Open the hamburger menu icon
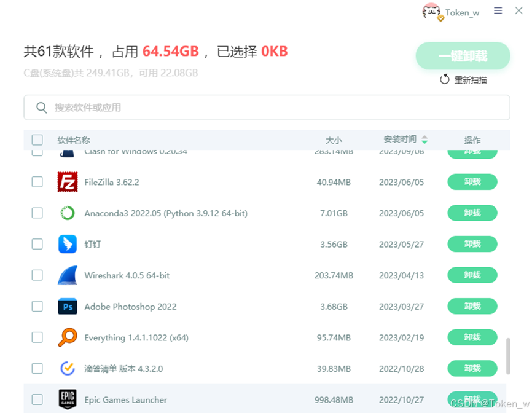The image size is (532, 413). [498, 10]
